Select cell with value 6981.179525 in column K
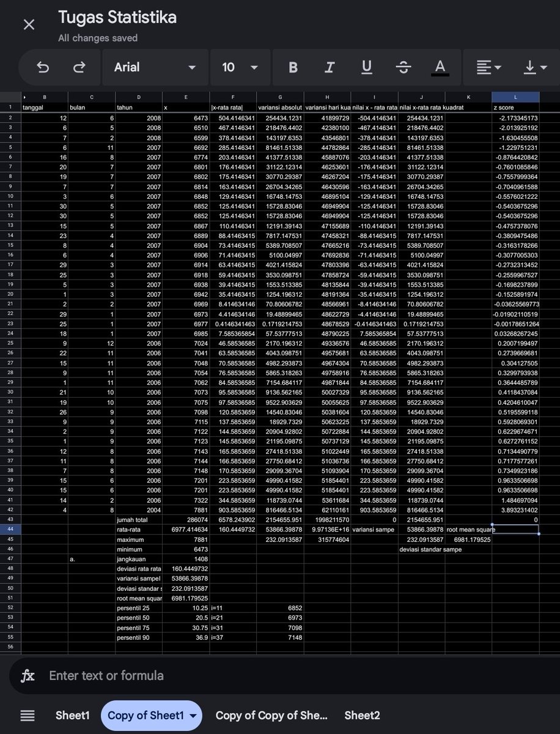The height and width of the screenshot is (734, 560). (468, 539)
